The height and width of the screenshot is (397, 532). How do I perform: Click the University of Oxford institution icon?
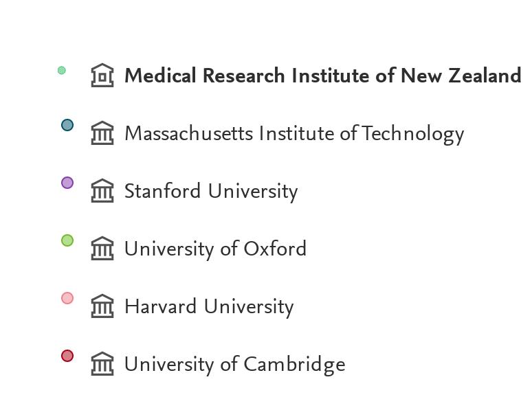102,249
